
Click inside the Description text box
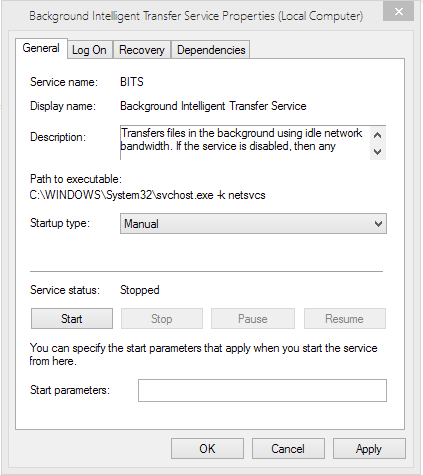(x=245, y=143)
